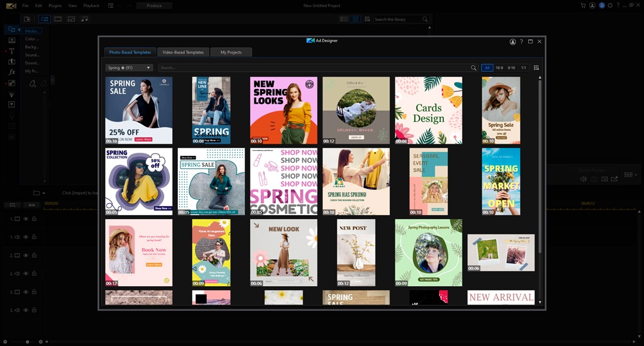This screenshot has width=644, height=346.
Task: Open the Ad Designer grid size menu icon
Action: pyautogui.click(x=536, y=68)
